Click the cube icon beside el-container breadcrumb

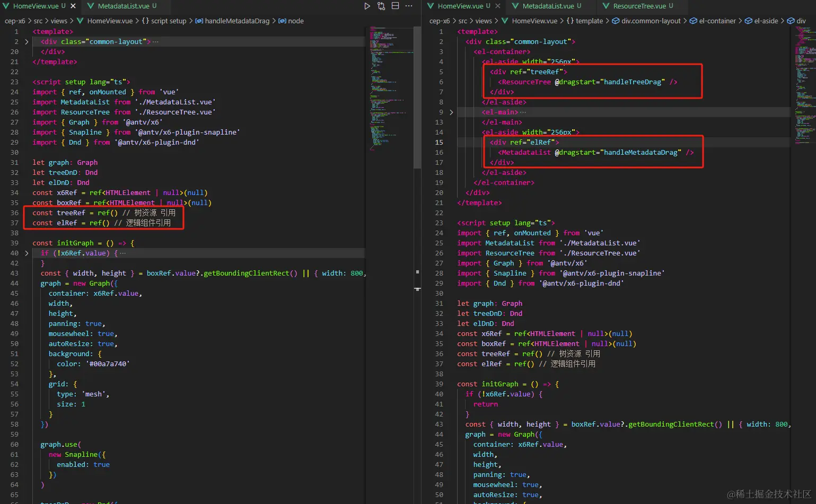click(693, 21)
